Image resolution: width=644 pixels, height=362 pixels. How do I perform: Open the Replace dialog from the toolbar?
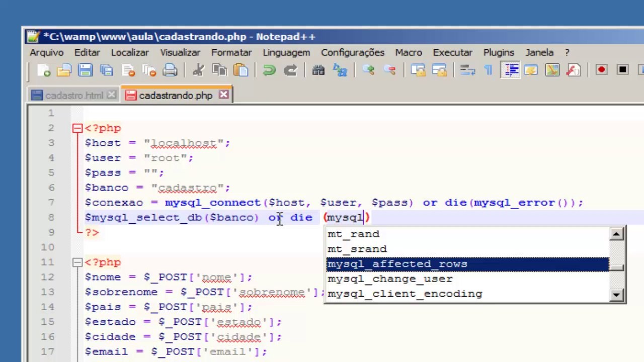click(340, 70)
